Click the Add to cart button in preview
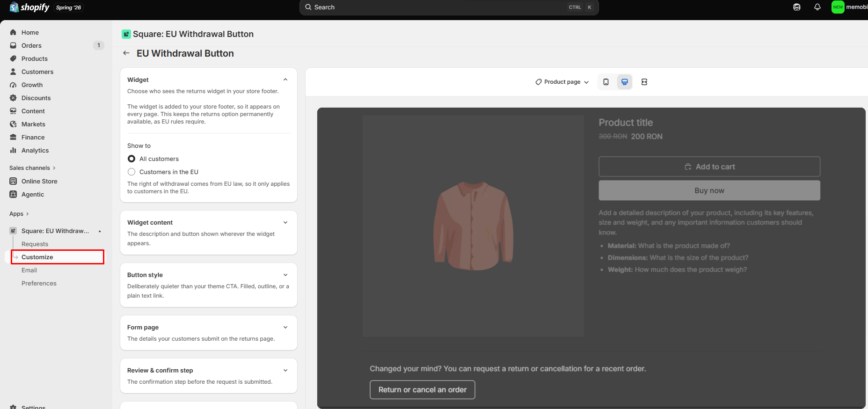Image resolution: width=868 pixels, height=409 pixels. [709, 167]
